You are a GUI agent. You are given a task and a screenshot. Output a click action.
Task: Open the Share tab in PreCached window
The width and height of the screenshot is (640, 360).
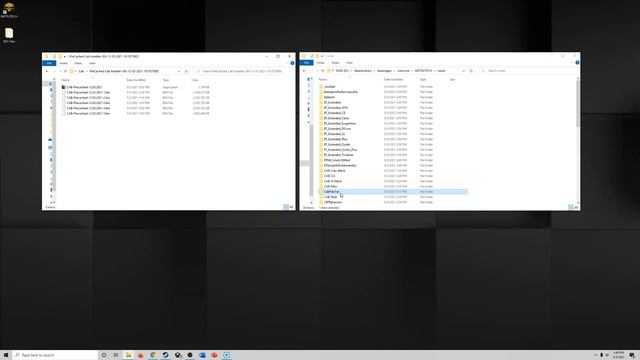(x=78, y=63)
